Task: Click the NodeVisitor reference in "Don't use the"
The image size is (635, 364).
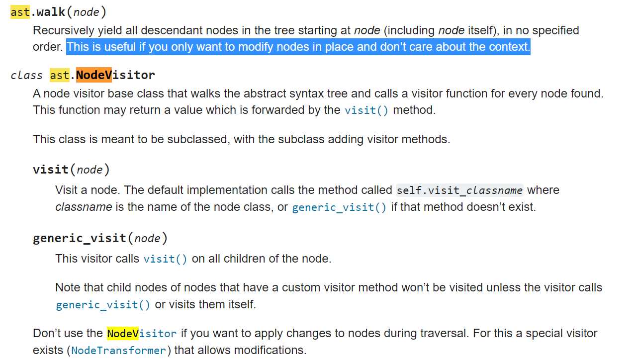Action: 142,333
